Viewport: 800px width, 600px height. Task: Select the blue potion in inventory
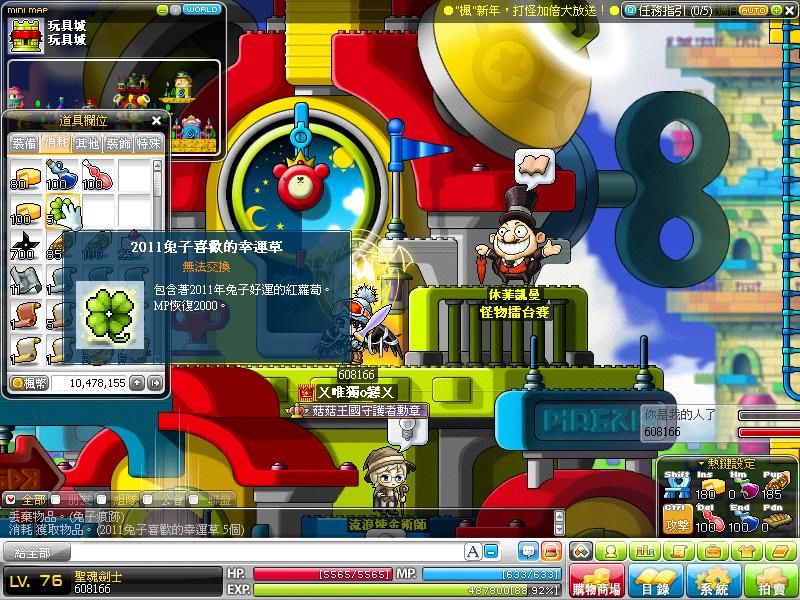tap(62, 176)
